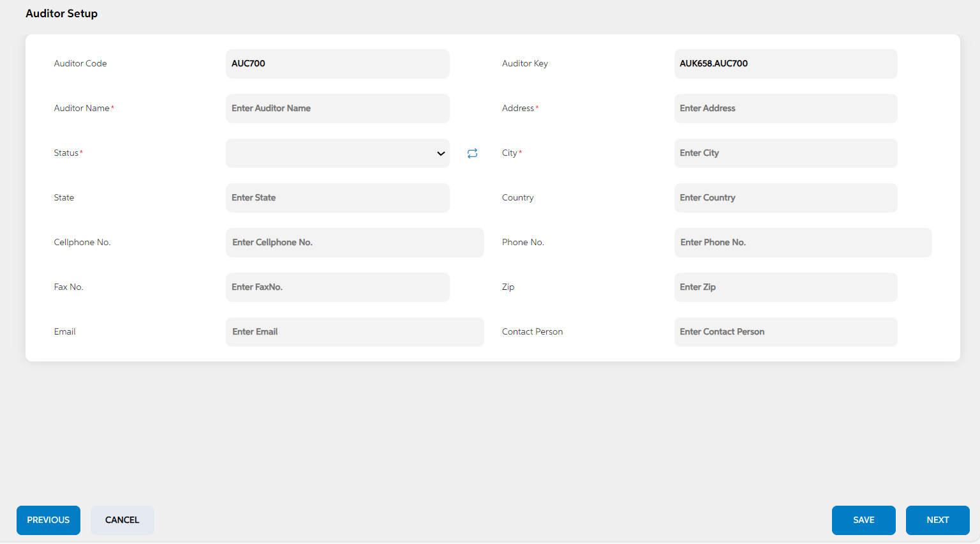
Task: Click the Auditor Setup heading
Action: click(62, 13)
